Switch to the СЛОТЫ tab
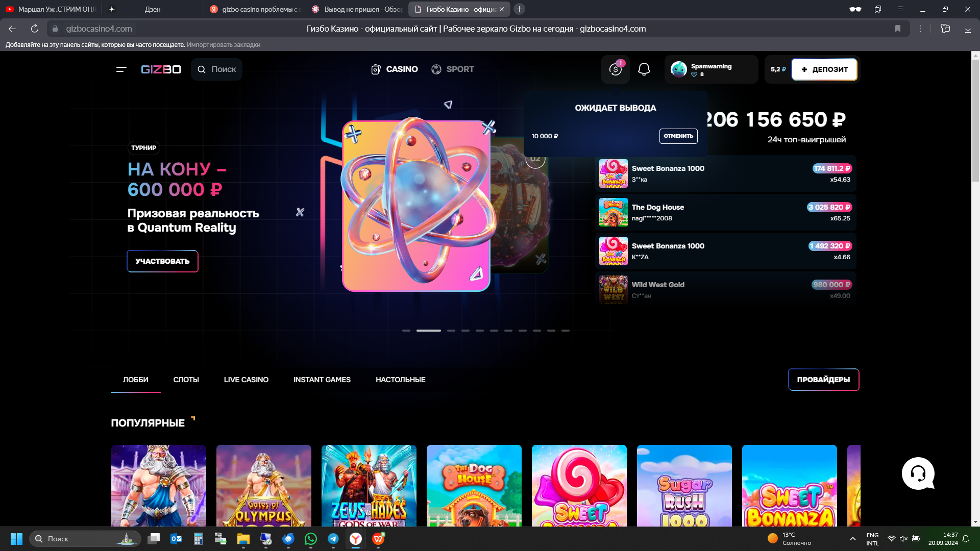The width and height of the screenshot is (980, 551). (186, 380)
